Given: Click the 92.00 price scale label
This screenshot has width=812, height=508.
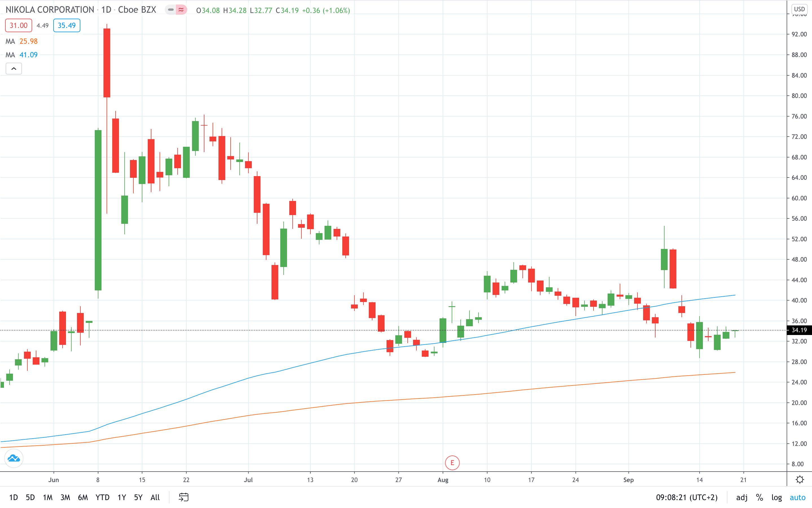Looking at the screenshot, I should click(799, 34).
